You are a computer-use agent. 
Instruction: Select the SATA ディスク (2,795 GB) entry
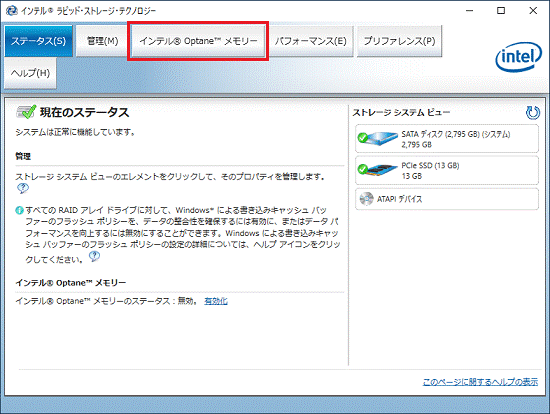click(447, 139)
